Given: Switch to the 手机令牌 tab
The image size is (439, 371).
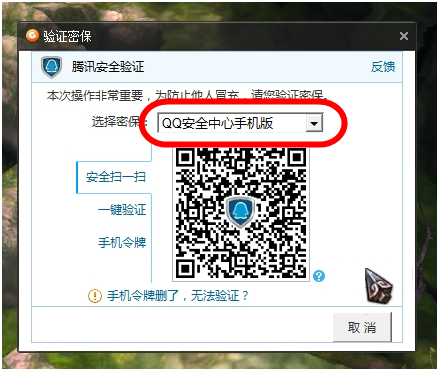Looking at the screenshot, I should 122,242.
